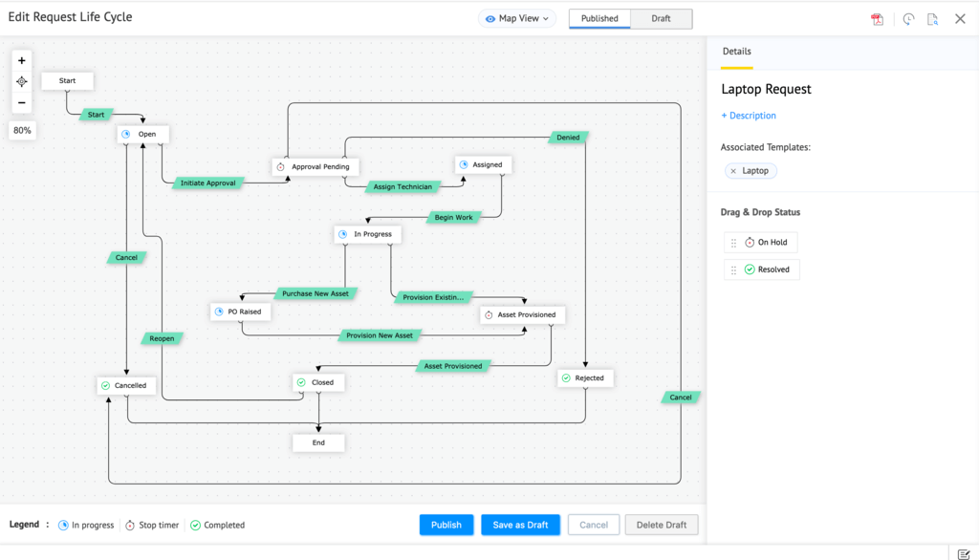The width and height of the screenshot is (979, 560).
Task: Select the Approval Pending status node
Action: (x=315, y=166)
